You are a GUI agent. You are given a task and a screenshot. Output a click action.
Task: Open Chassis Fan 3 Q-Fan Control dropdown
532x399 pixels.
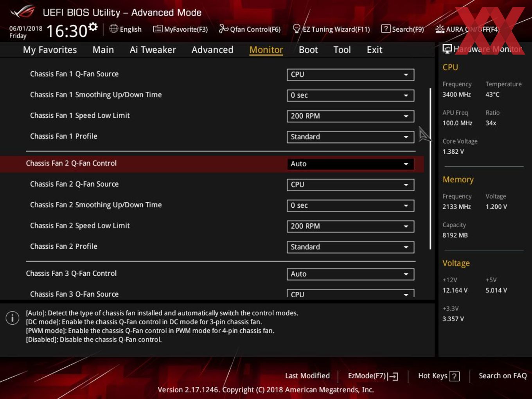click(350, 274)
